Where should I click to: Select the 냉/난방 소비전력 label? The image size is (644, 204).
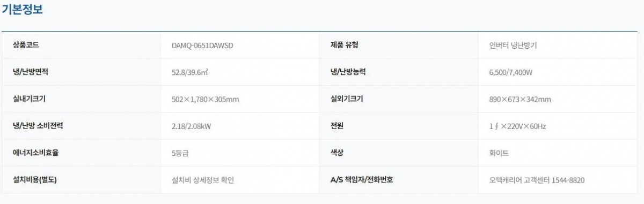(41, 126)
